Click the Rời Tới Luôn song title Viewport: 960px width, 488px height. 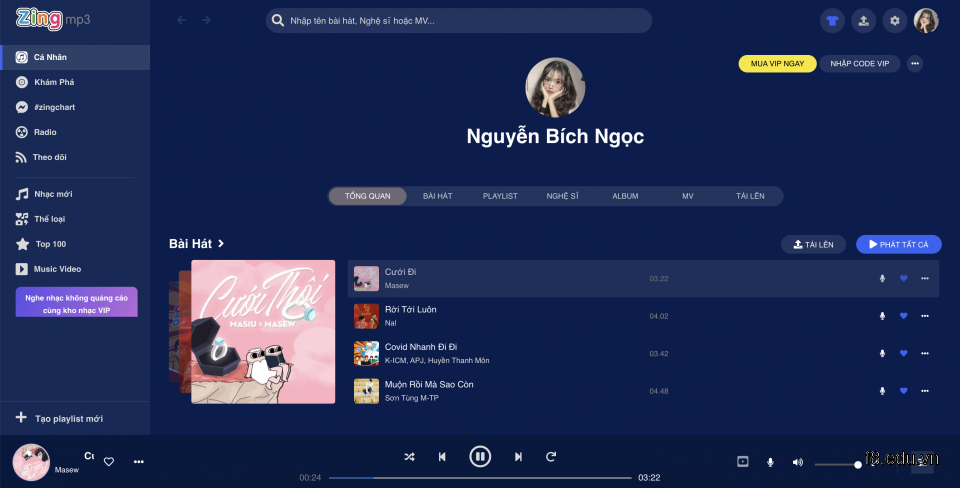(410, 310)
